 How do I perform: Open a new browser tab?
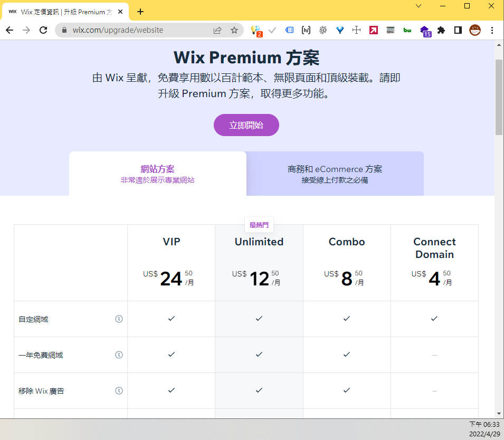[x=140, y=12]
